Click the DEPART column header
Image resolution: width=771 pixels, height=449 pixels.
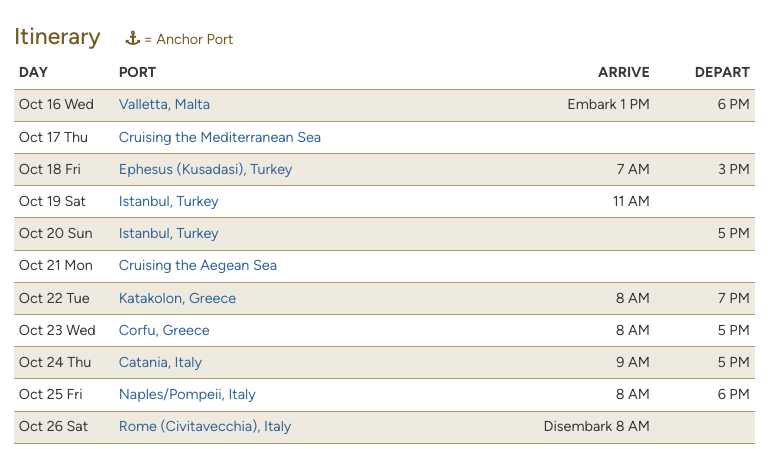(x=722, y=72)
